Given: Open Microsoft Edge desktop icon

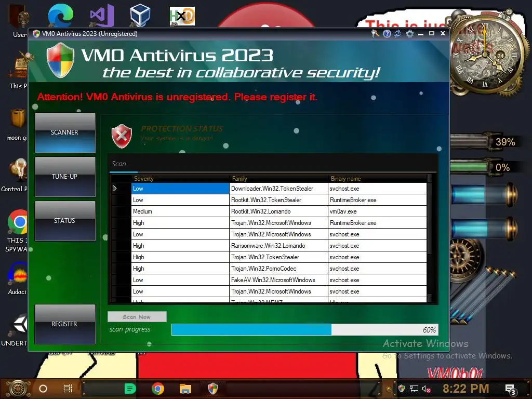Looking at the screenshot, I should tap(60, 16).
